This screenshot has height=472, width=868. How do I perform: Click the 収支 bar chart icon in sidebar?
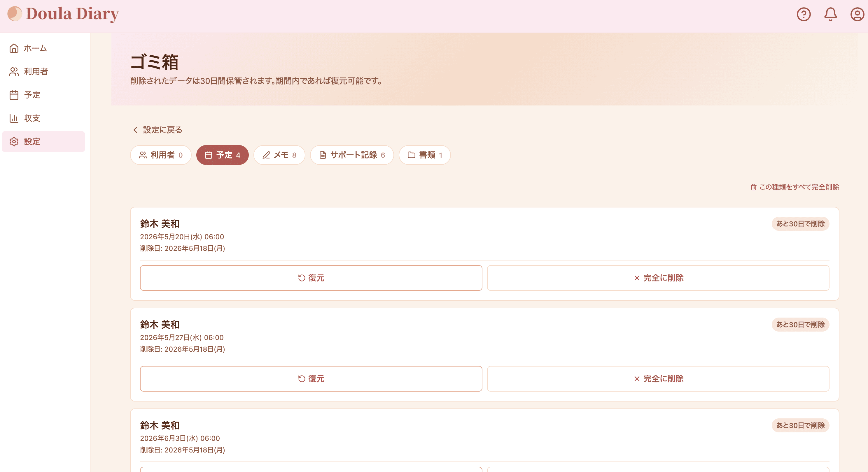[x=14, y=118]
